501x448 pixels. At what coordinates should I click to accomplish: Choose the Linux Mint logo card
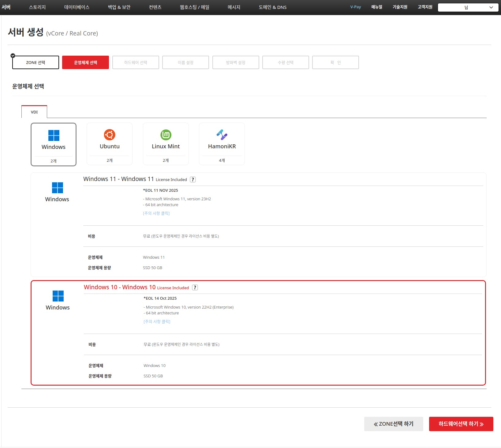point(166,144)
